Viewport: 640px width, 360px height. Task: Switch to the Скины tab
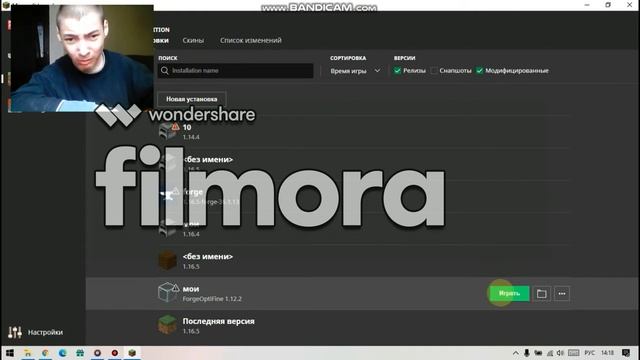pyautogui.click(x=193, y=40)
